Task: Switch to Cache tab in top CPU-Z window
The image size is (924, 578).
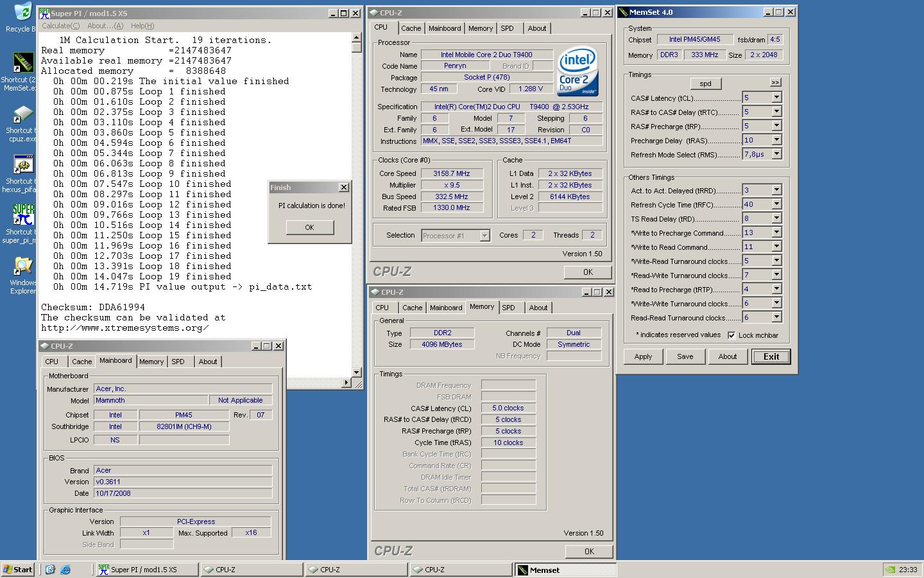Action: tap(411, 28)
